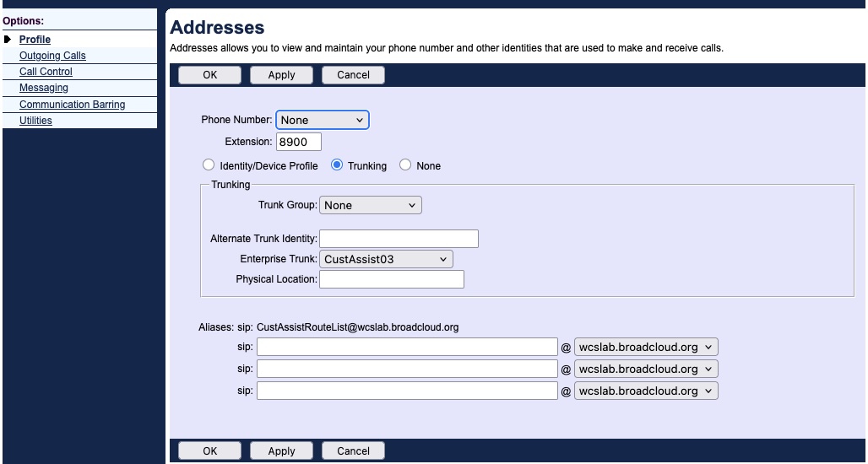Open the domain dropdown of first sip alias
The height and width of the screenshot is (464, 868).
click(x=646, y=347)
